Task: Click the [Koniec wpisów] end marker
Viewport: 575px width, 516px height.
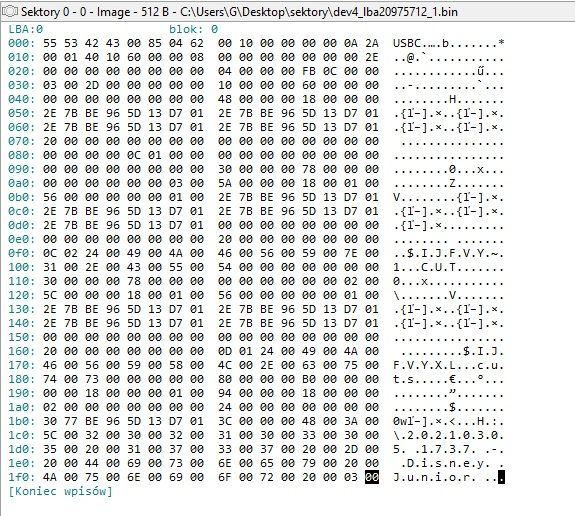Action: (x=60, y=491)
